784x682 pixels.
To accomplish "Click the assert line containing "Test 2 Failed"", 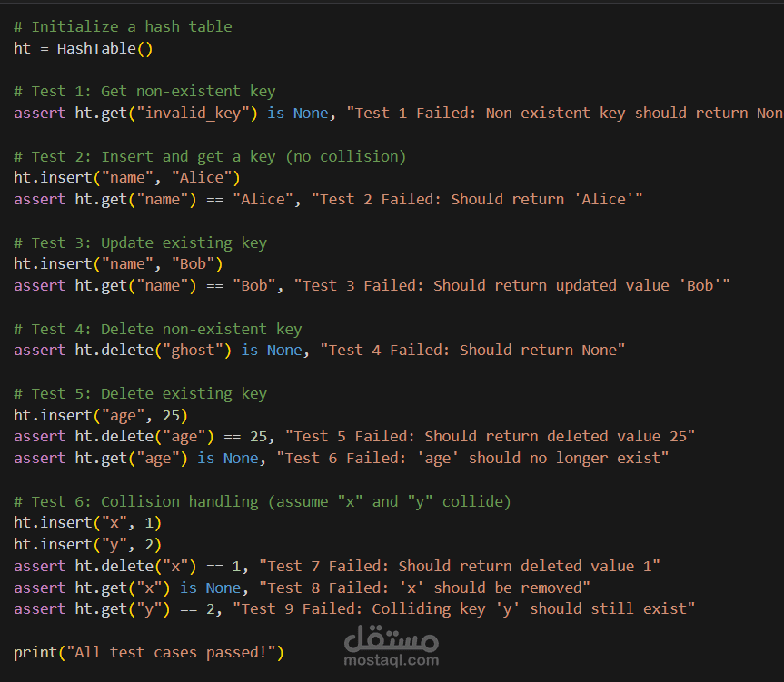I will point(328,200).
